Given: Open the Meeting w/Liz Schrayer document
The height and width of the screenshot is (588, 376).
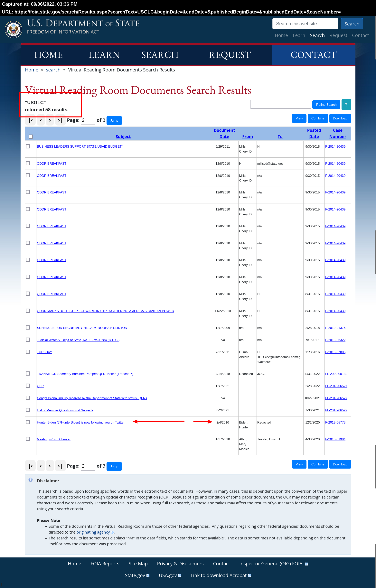Looking at the screenshot, I should tap(54, 439).
